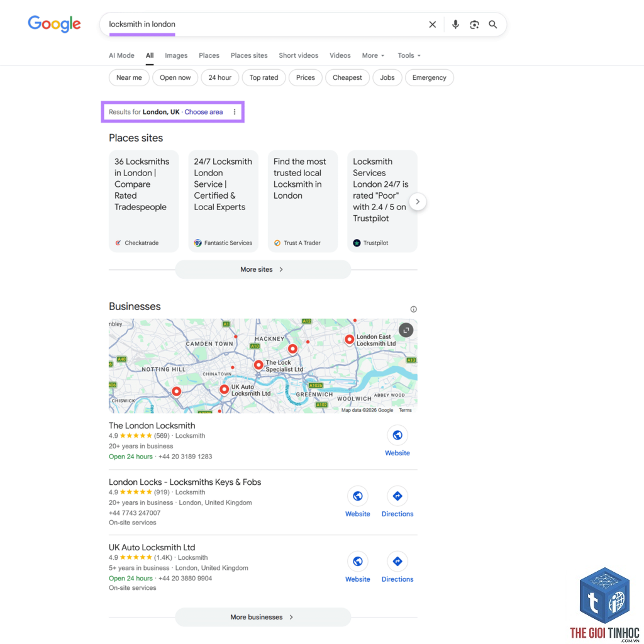Submit search with magnifying glass icon
Screen dimensions: 644x644
(x=493, y=25)
